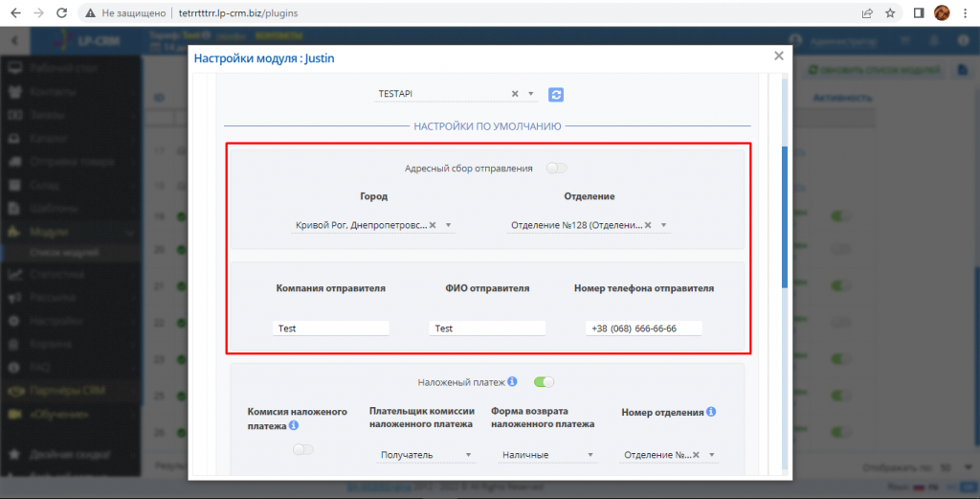Expand the Номер отделения dropdown
This screenshot has width=980, height=499.
click(712, 455)
